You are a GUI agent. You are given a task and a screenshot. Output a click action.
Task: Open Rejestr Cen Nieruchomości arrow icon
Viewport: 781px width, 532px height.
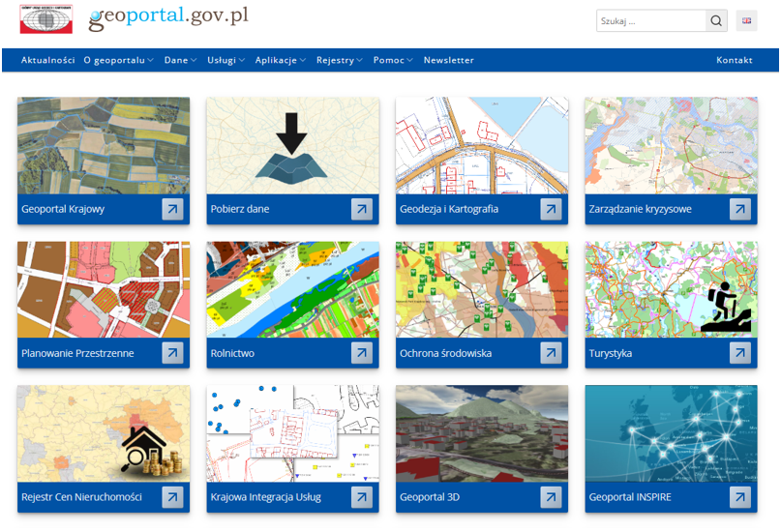point(172,497)
